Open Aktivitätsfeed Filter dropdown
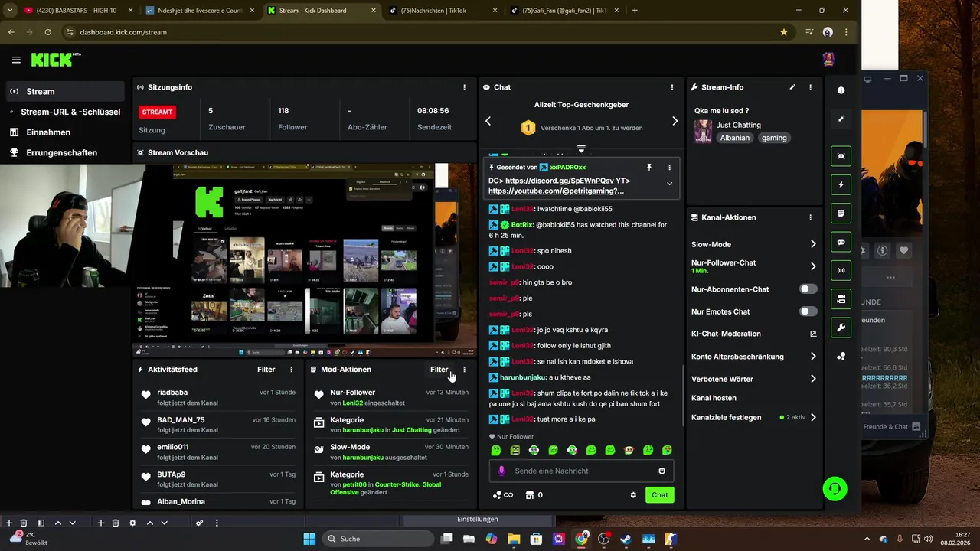Viewport: 980px width, 551px height. (x=266, y=369)
